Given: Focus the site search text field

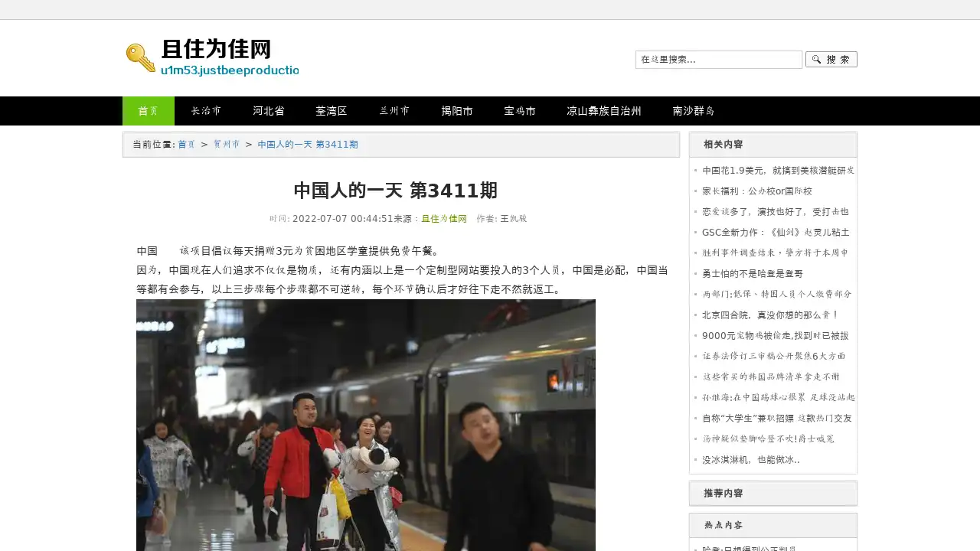Looking at the screenshot, I should 718,59.
